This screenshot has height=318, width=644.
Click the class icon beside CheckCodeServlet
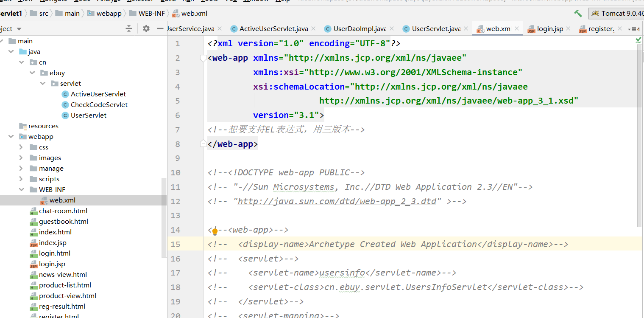tap(65, 105)
